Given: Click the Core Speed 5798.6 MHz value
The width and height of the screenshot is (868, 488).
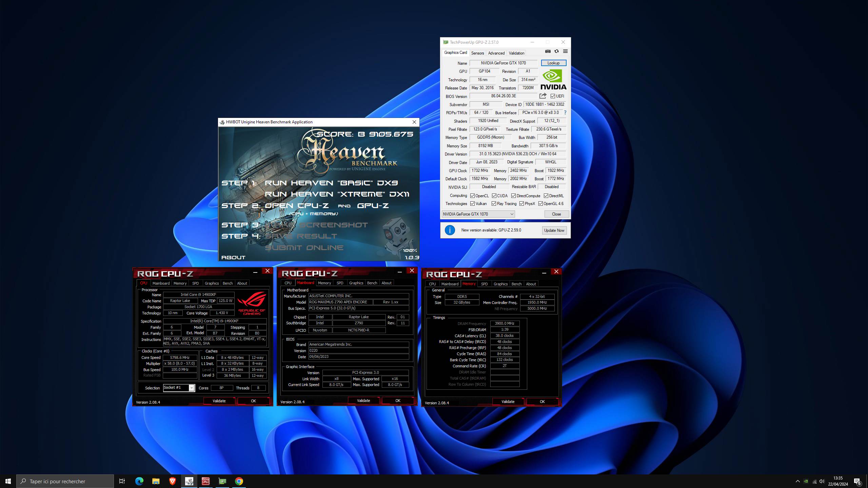Looking at the screenshot, I should click(x=180, y=358).
